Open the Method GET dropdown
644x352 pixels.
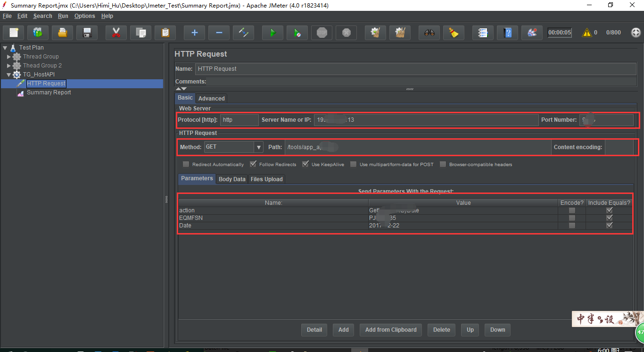click(x=258, y=147)
